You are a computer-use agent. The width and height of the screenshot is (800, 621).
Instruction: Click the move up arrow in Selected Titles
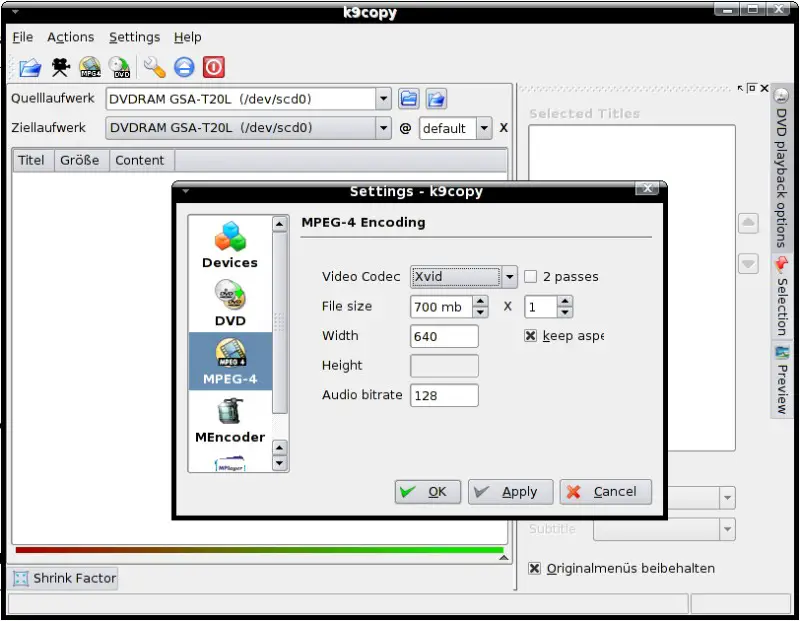tap(748, 223)
